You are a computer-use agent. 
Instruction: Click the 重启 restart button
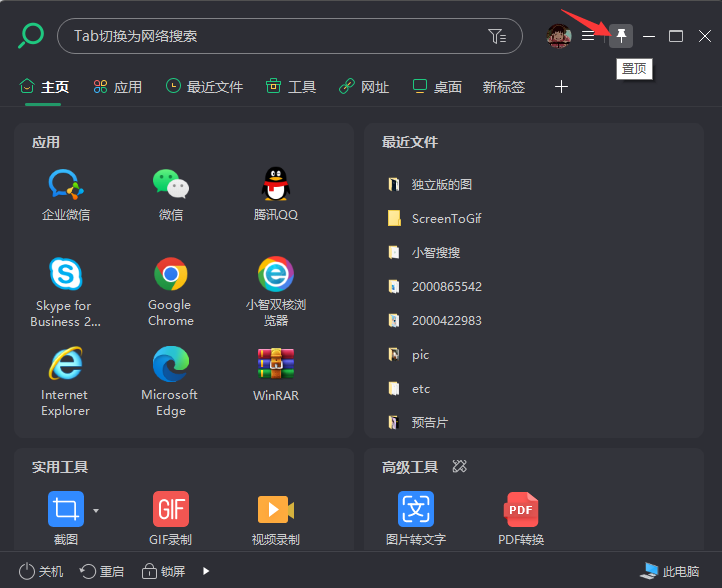pyautogui.click(x=102, y=571)
